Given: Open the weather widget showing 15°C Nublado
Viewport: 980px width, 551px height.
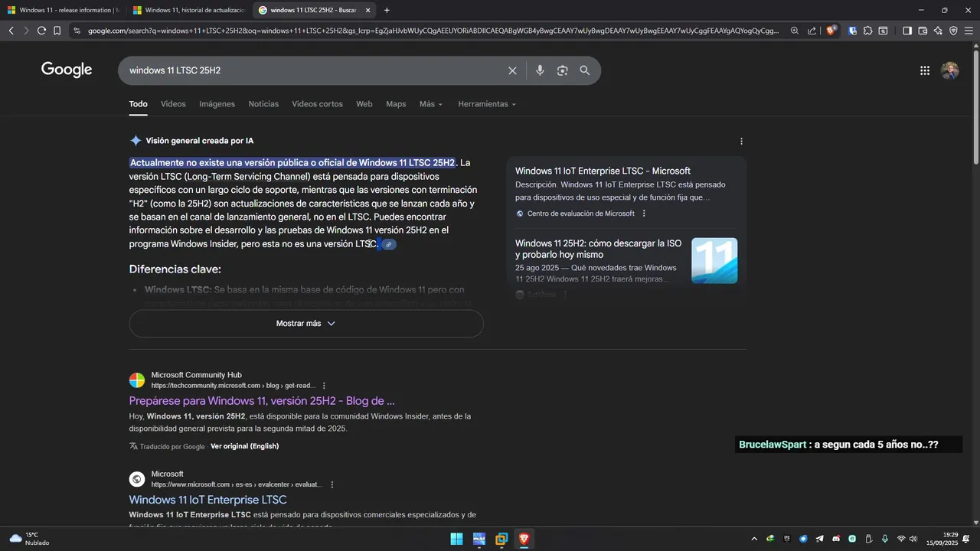Looking at the screenshot, I should tap(29, 539).
